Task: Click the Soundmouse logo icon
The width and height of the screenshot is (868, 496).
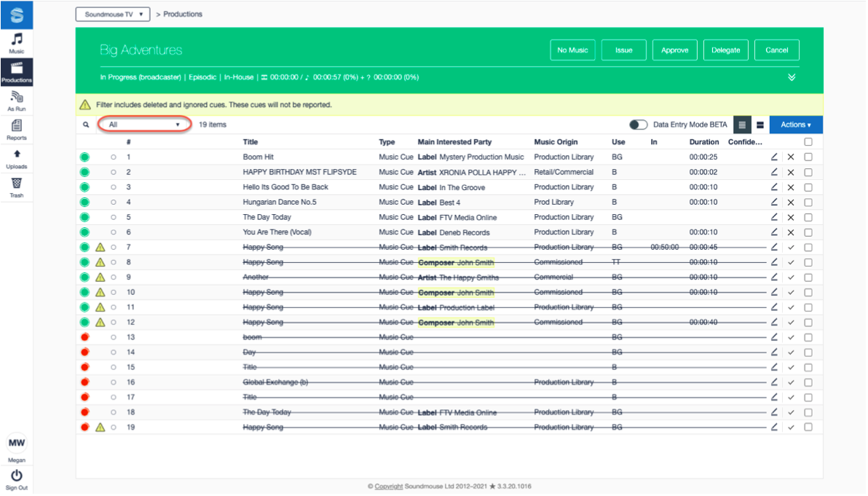Action: coord(17,15)
